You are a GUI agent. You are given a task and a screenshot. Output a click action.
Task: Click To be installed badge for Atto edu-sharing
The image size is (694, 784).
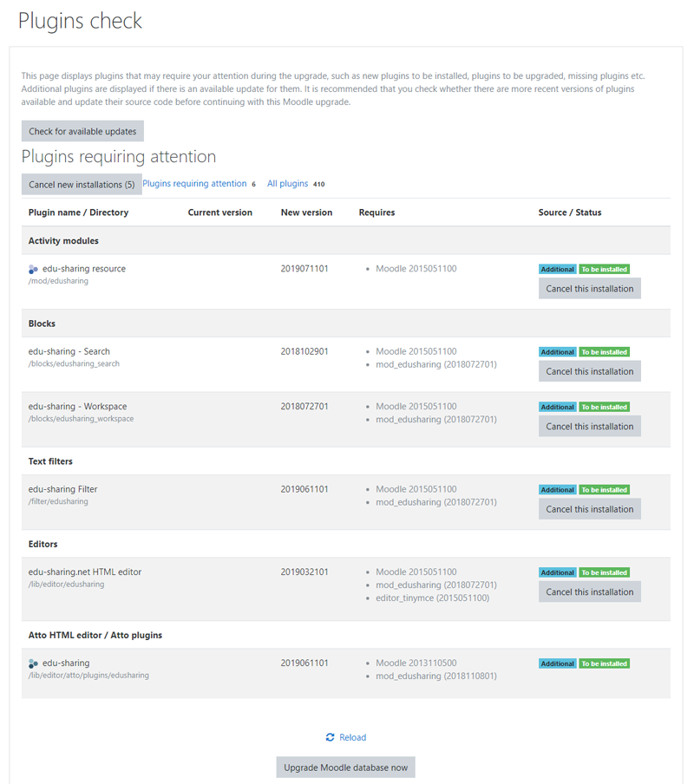click(604, 664)
